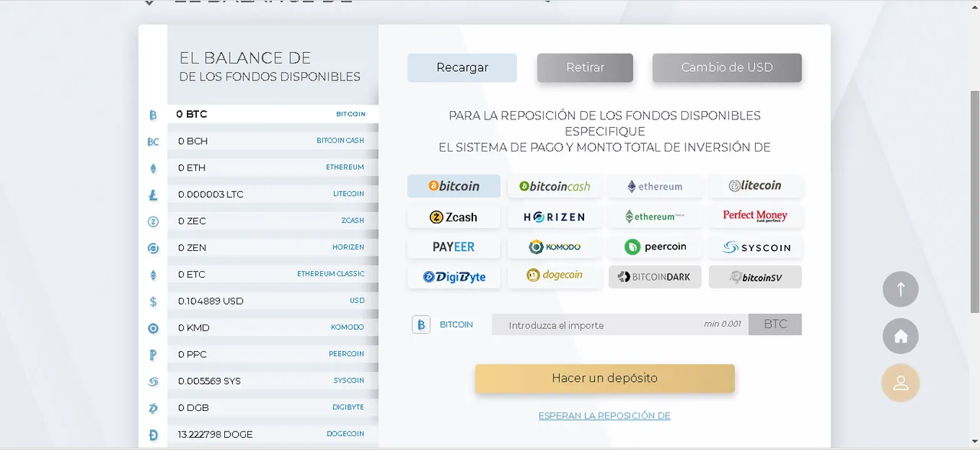Switch to the Recargar tab
This screenshot has height=450, width=980.
click(x=462, y=67)
